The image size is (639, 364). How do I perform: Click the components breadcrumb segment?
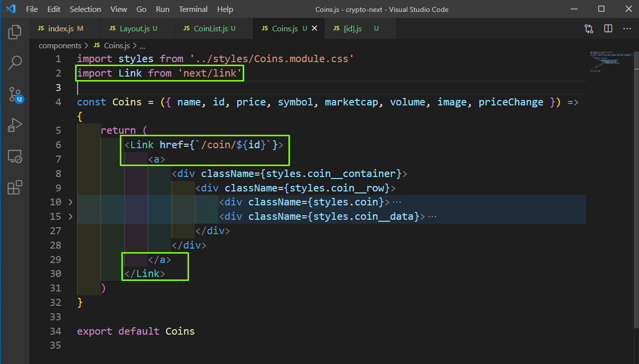(60, 45)
